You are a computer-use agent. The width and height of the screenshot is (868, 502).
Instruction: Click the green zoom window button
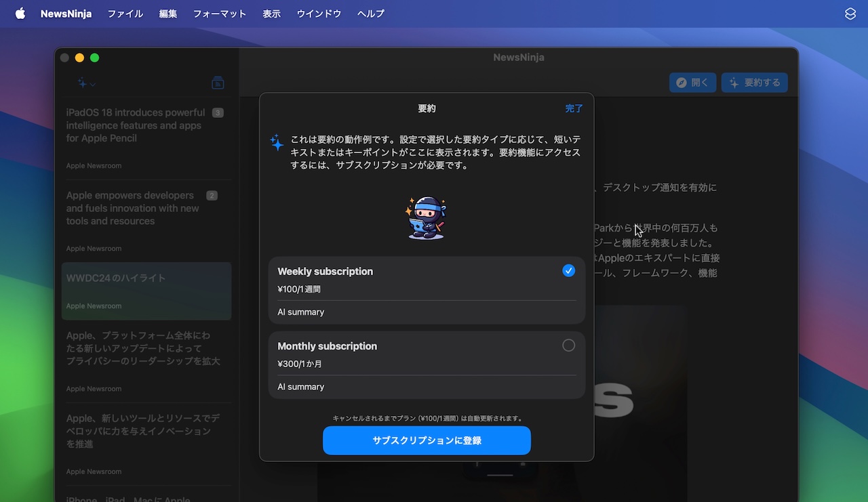pos(94,58)
